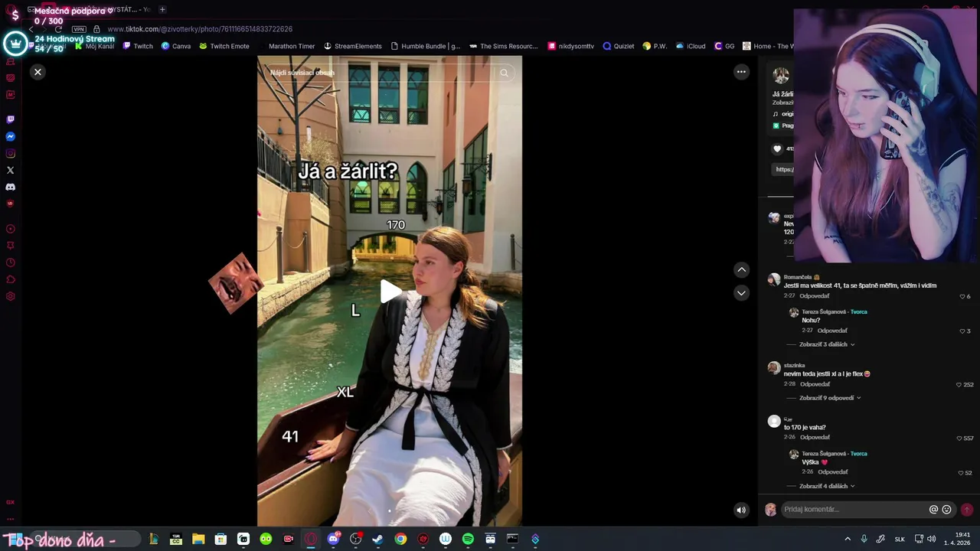The height and width of the screenshot is (551, 980).
Task: Open Spotify from the taskbar
Action: point(468,539)
